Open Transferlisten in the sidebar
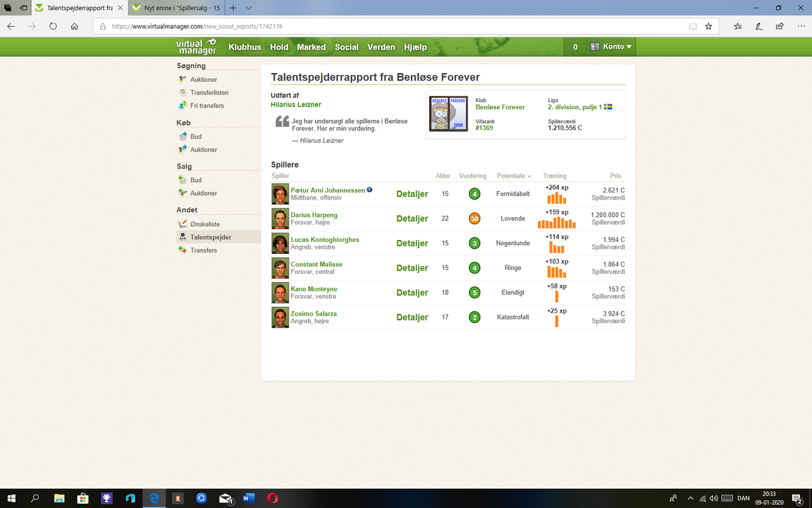The width and height of the screenshot is (812, 508). pos(209,93)
